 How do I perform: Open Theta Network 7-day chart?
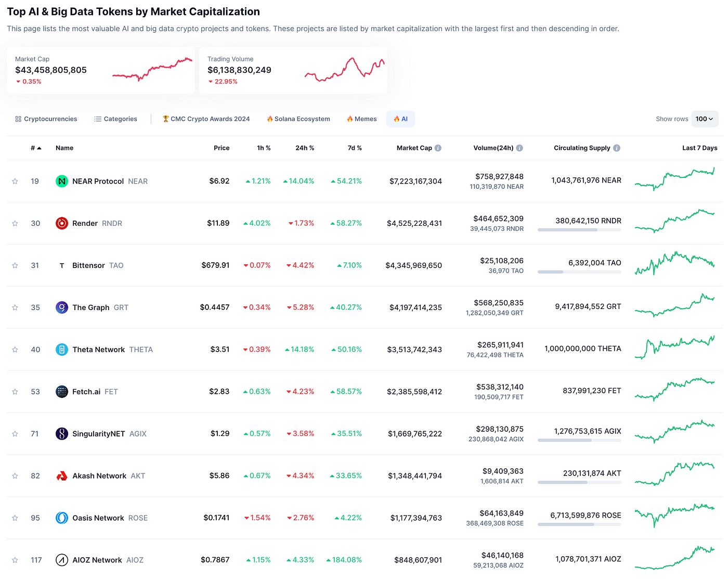(675, 348)
